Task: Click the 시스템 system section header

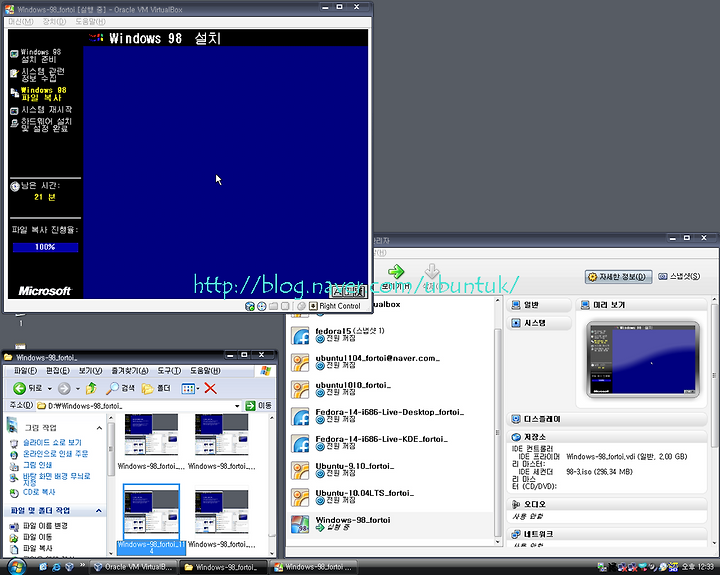Action: 539,323
